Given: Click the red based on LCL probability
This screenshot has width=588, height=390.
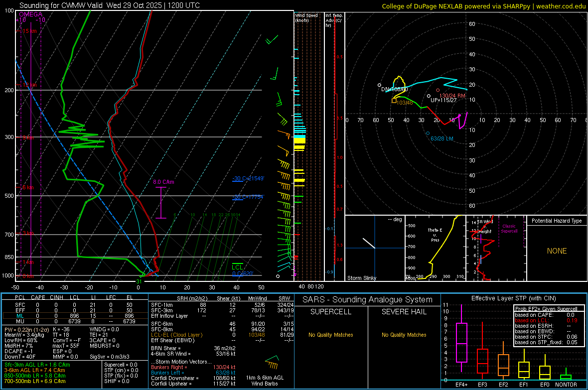Looking at the screenshot, I should point(546,320).
